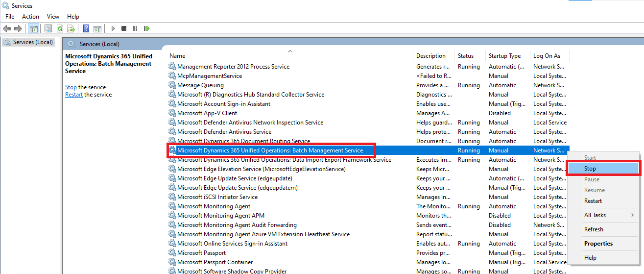Screen dimensions: 644x274
Task: Select Services (Local) in the console tree
Action: point(33,42)
